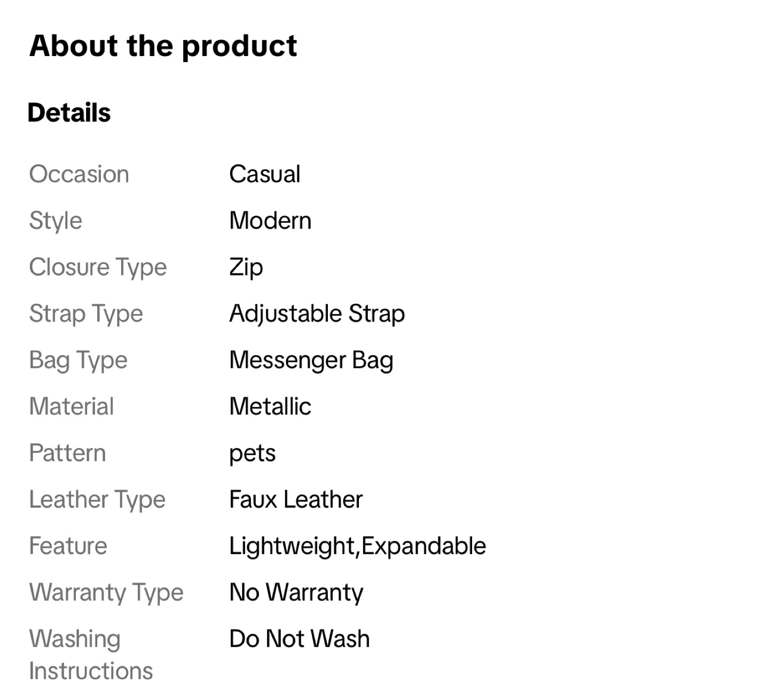Select the Warranty Type label

click(x=106, y=593)
